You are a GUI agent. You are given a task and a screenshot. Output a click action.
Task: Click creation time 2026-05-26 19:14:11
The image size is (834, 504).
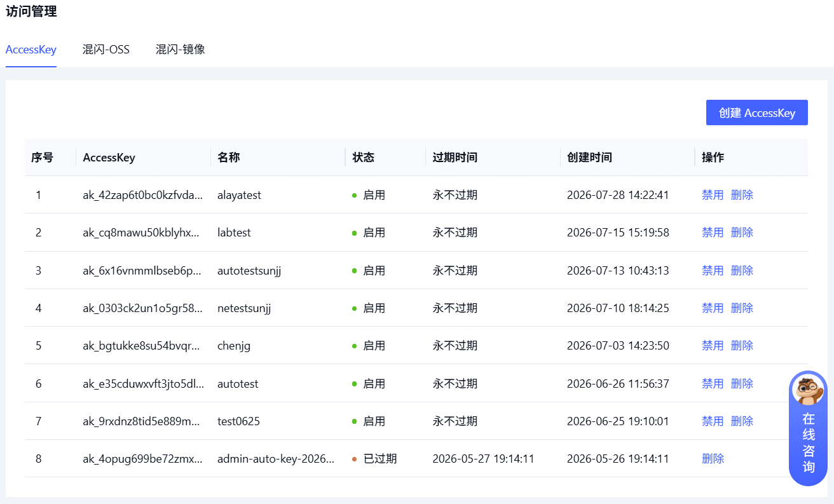[x=618, y=459]
